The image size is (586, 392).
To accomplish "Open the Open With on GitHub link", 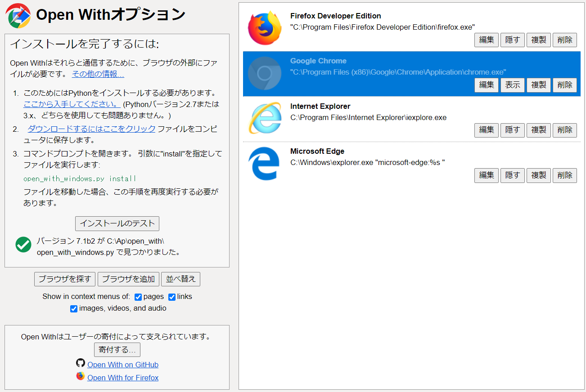I will coord(123,365).
